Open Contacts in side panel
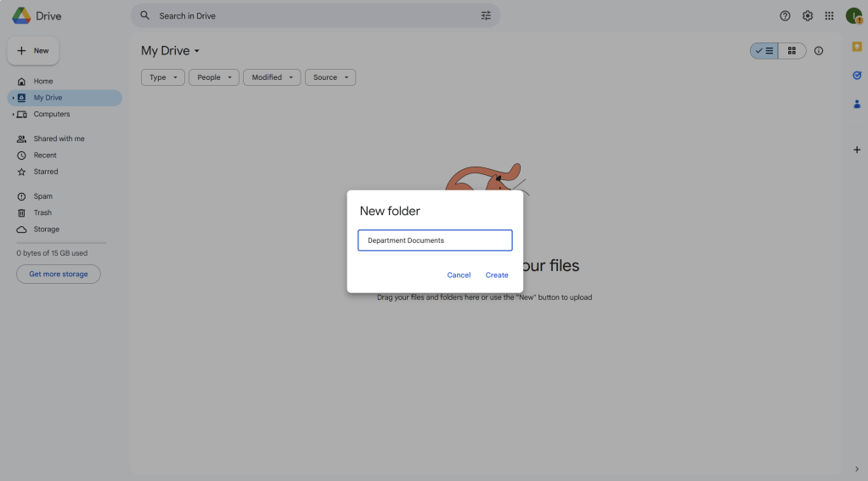This screenshot has width=868, height=481. coord(857,105)
